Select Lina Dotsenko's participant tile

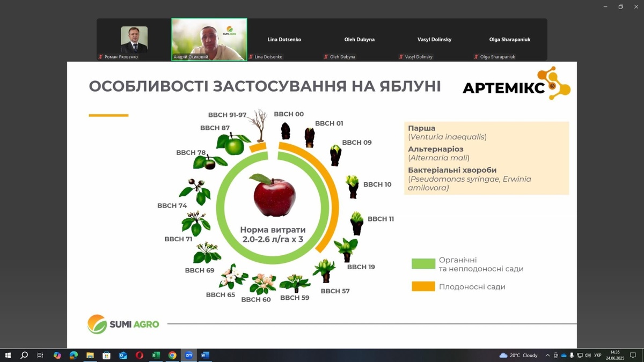pyautogui.click(x=284, y=40)
